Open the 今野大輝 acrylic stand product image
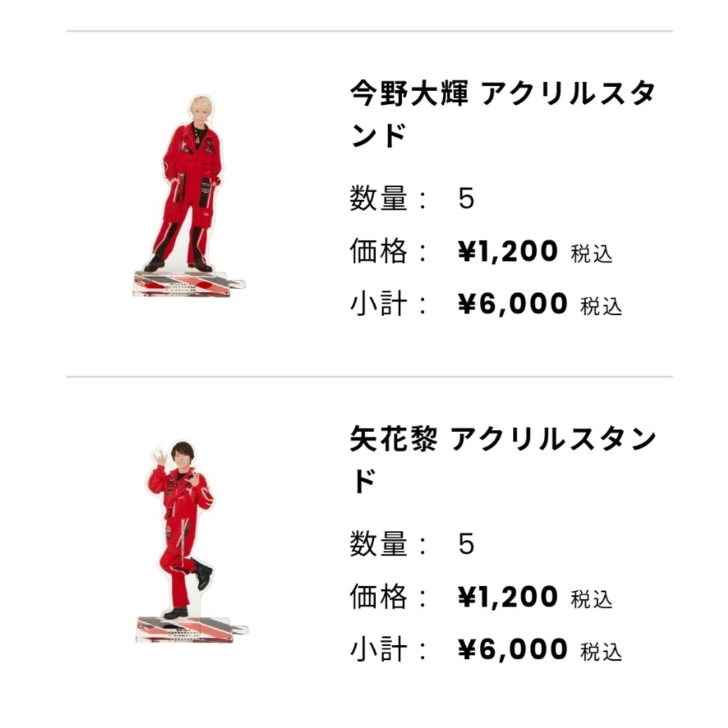This screenshot has width=728, height=728. [x=189, y=196]
